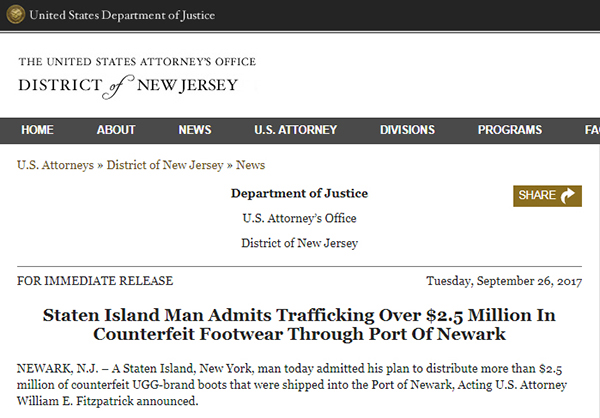Screen dimensions: 600x418
Task: Click the bold Department of Justice heading
Action: [x=299, y=193]
